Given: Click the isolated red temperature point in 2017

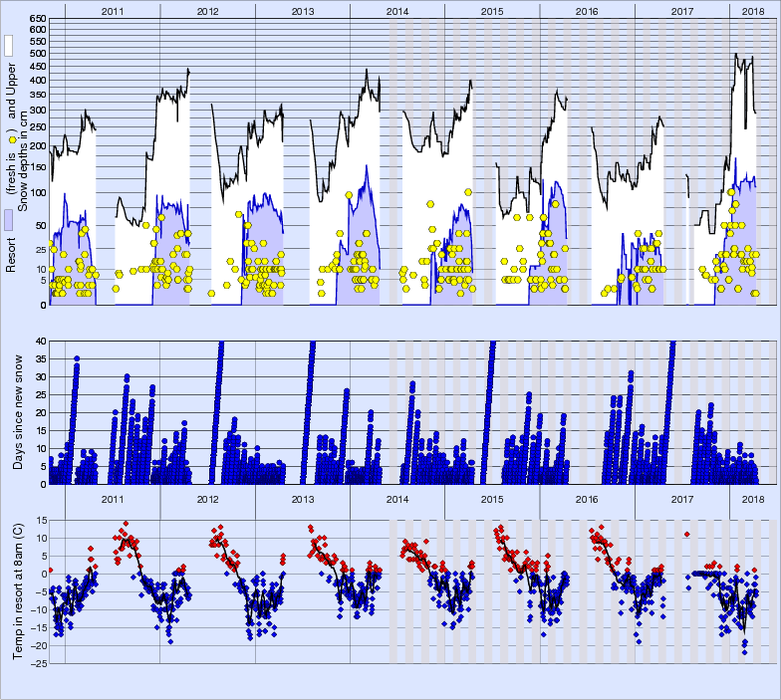Looking at the screenshot, I should click(x=686, y=534).
